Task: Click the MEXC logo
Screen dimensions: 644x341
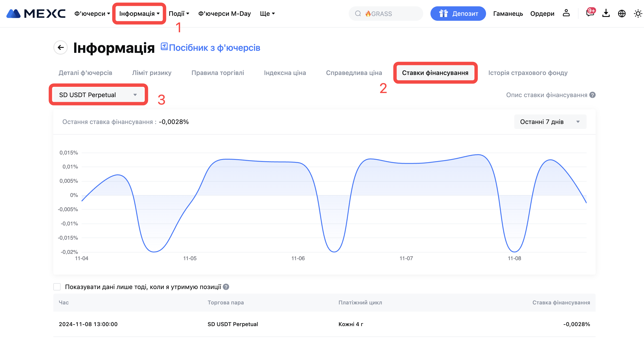Action: pos(36,14)
